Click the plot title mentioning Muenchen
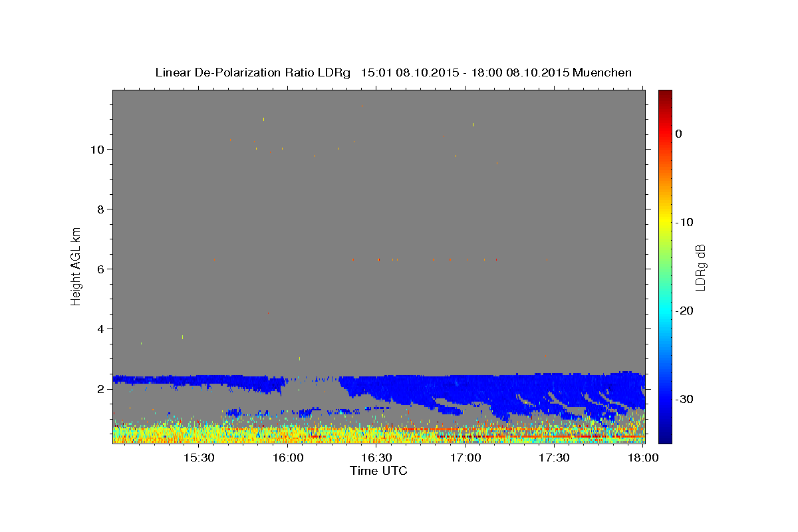Image resolution: width=798 pixels, height=532 pixels. coord(393,72)
